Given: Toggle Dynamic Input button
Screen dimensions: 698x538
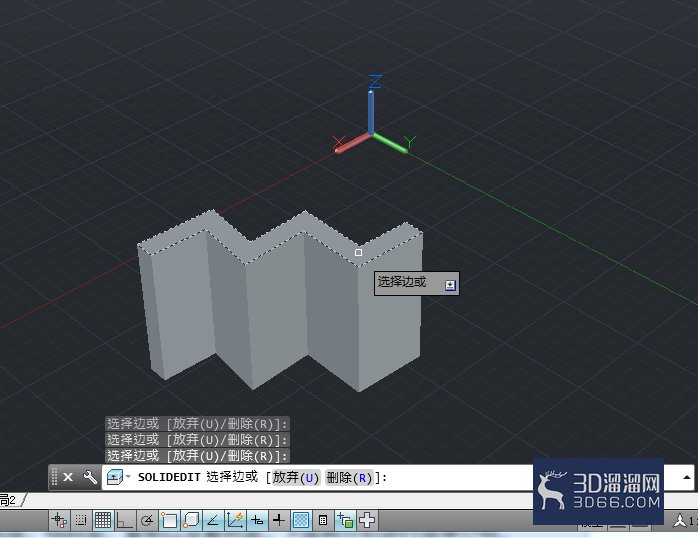Looking at the screenshot, I should click(257, 520).
